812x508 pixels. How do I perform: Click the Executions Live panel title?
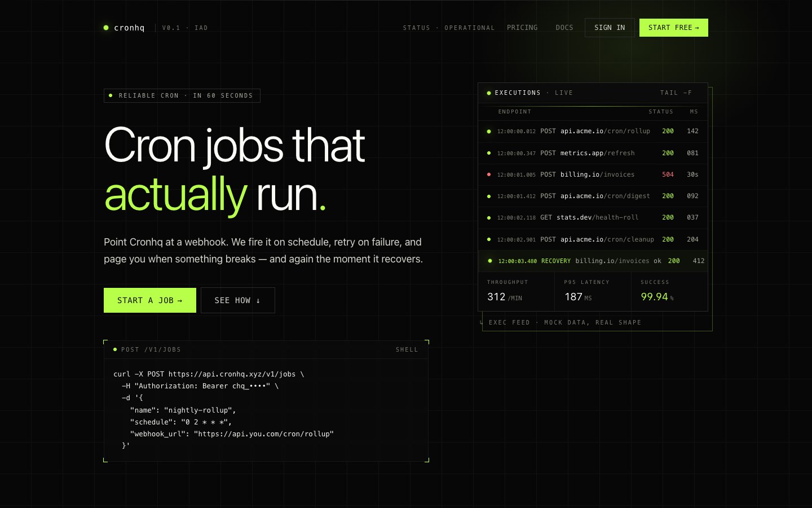[530, 93]
